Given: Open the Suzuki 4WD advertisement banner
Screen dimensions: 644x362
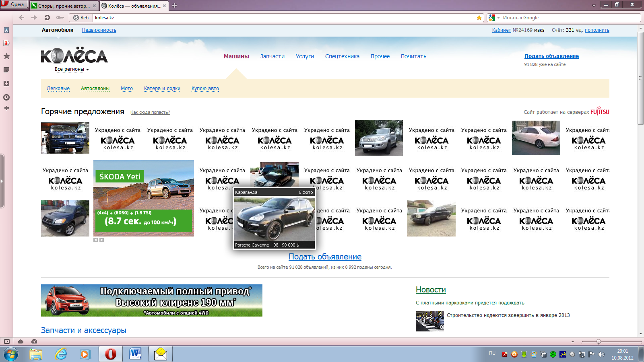Looking at the screenshot, I should pos(152,300).
